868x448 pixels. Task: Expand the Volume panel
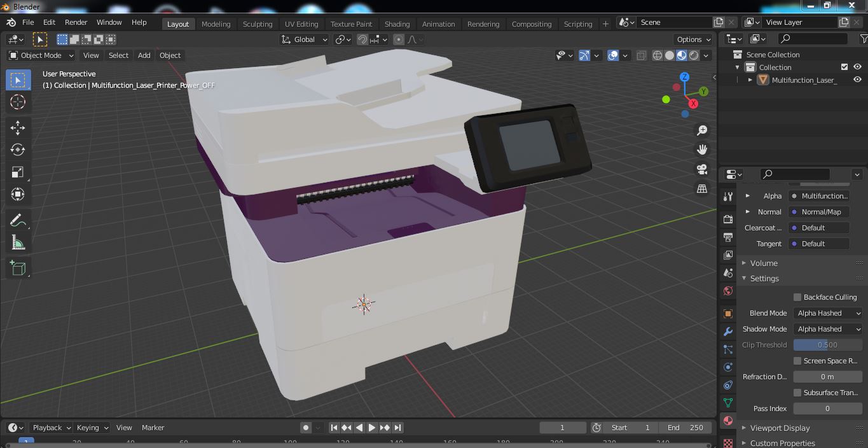(764, 263)
